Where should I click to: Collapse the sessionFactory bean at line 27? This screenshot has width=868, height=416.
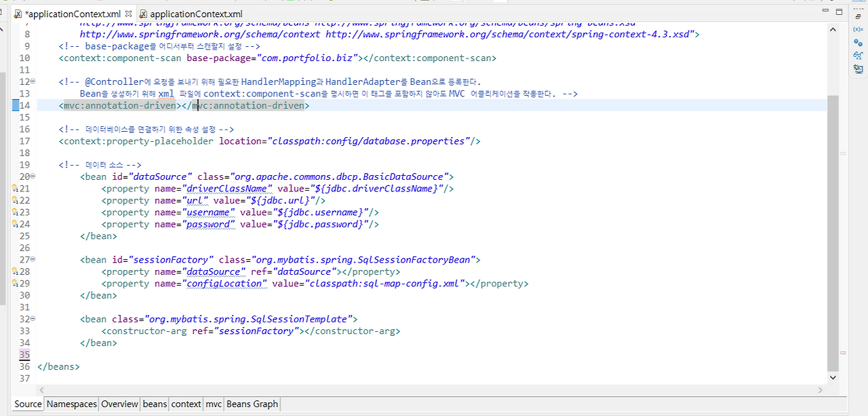point(33,259)
